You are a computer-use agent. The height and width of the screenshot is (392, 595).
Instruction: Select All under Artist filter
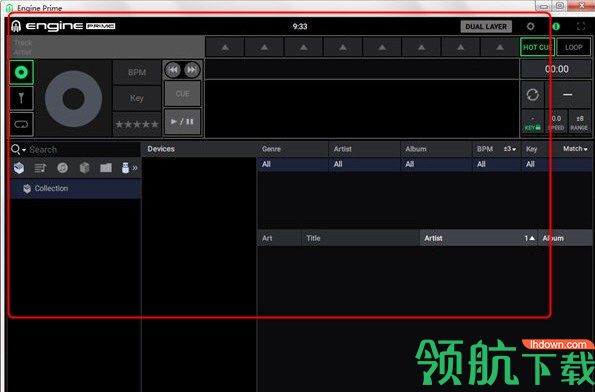pos(364,164)
